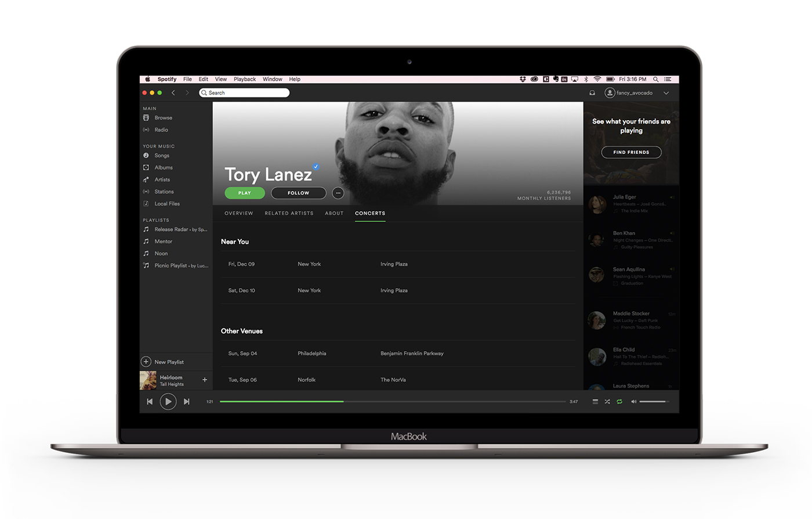Select the Concerts tab

click(x=370, y=213)
